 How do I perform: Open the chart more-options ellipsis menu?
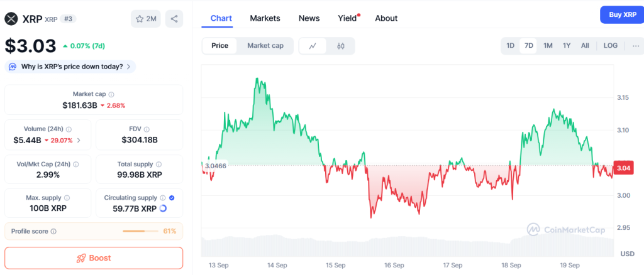[x=635, y=46]
